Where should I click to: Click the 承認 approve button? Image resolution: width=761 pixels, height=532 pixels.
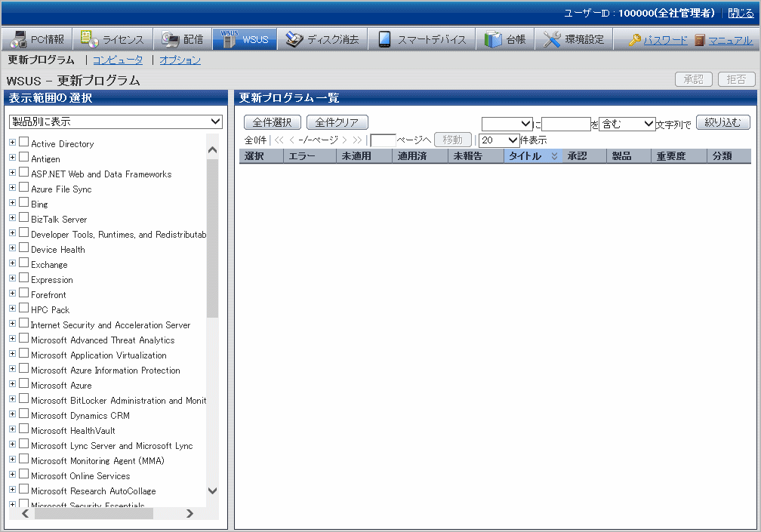pyautogui.click(x=694, y=79)
